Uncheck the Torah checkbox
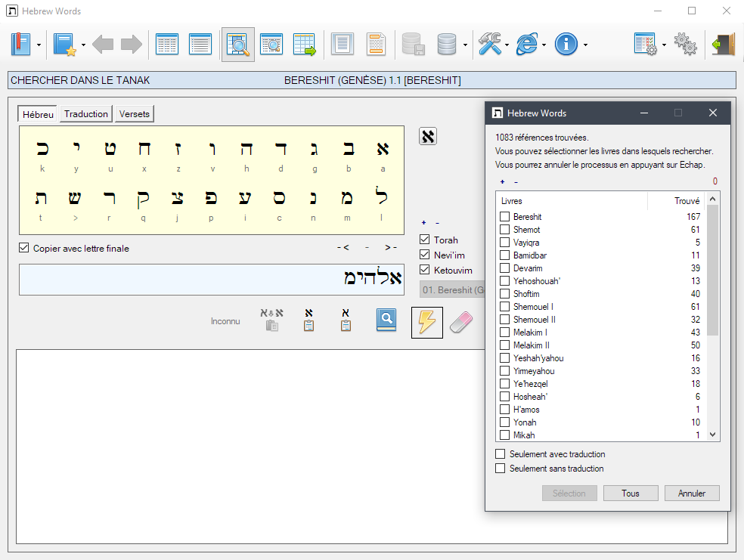The image size is (744, 560). tap(425, 240)
